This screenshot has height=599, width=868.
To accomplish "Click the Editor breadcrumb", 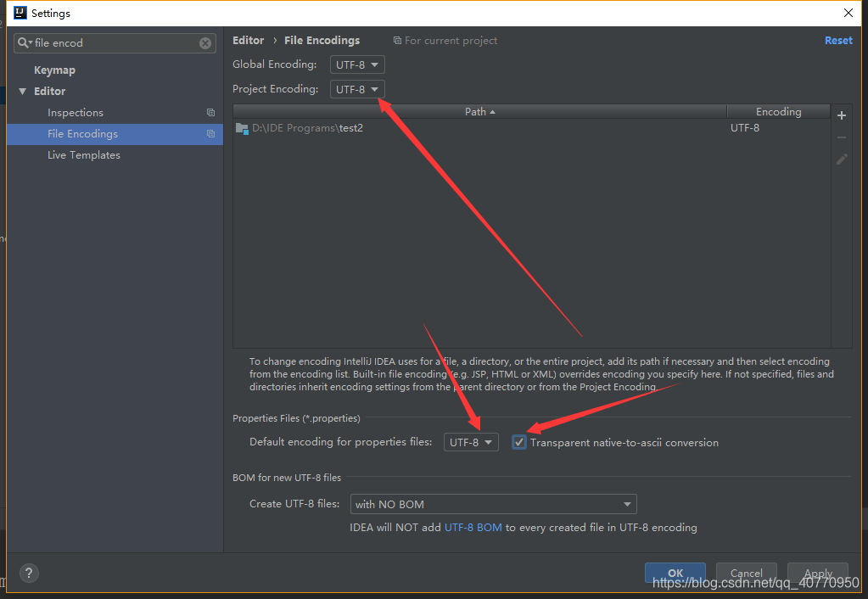I will [x=248, y=41].
